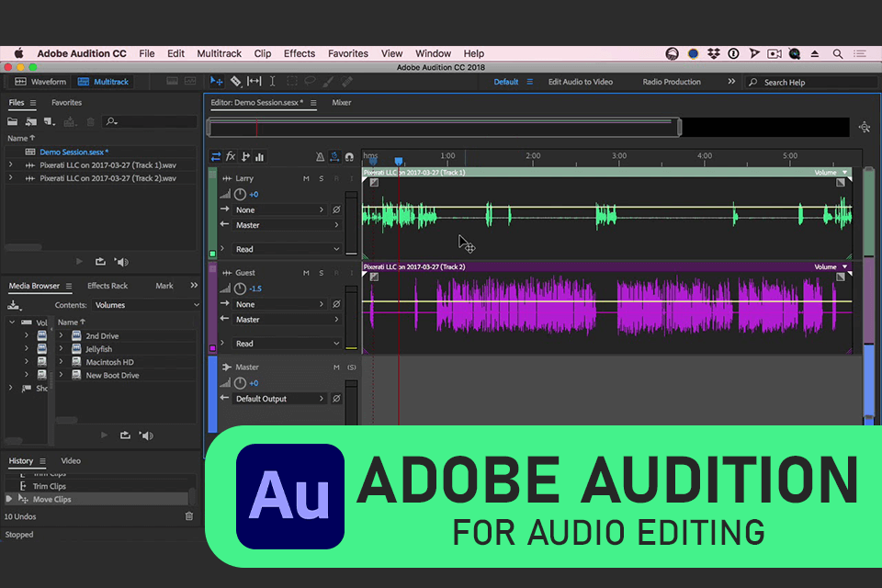Screen dimensions: 882x588
Task: Toggle the metronome icon
Action: 320,157
